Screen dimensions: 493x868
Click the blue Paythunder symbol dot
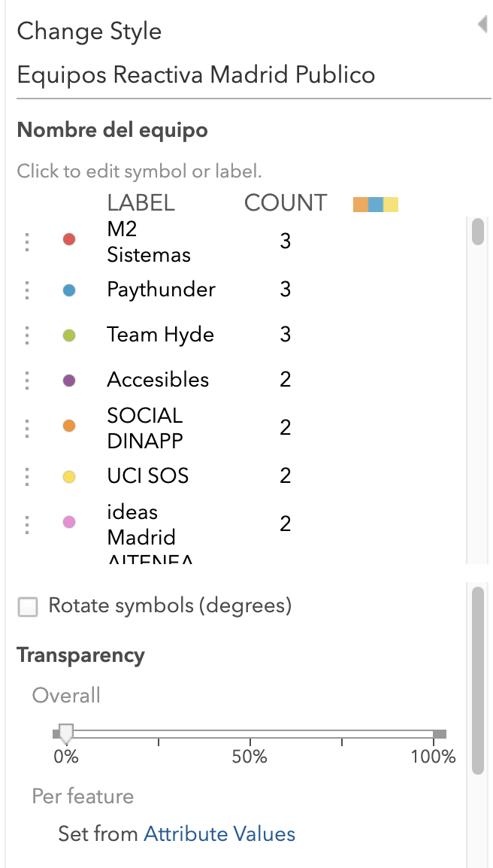pyautogui.click(x=69, y=290)
